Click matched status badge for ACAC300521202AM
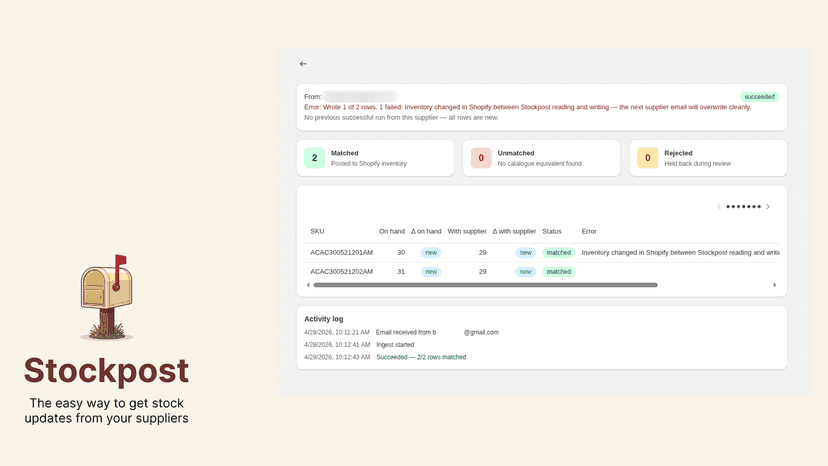828x466 pixels. coord(559,272)
